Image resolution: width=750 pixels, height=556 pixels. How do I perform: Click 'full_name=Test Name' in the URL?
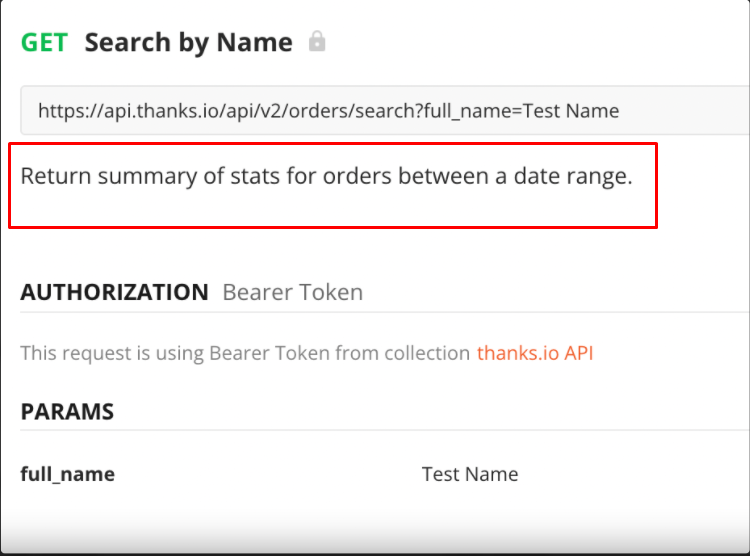pyautogui.click(x=521, y=111)
